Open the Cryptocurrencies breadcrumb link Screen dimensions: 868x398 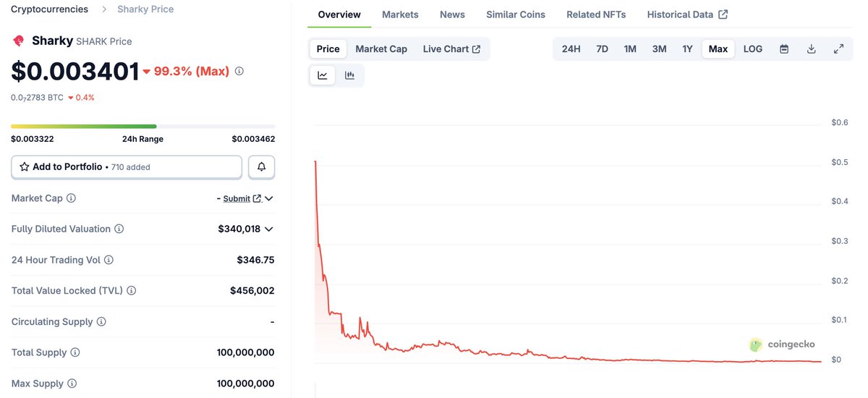(x=49, y=9)
